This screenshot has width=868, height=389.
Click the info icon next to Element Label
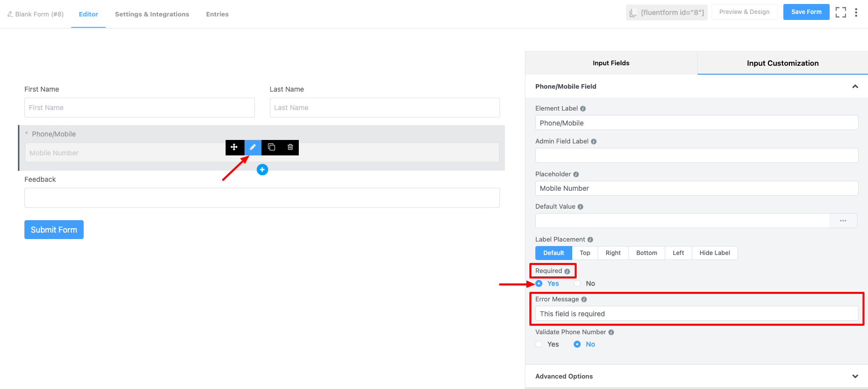pyautogui.click(x=583, y=109)
